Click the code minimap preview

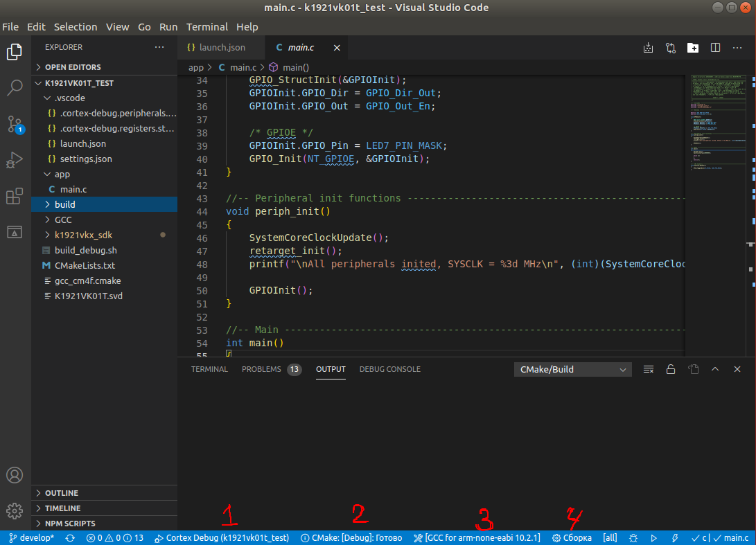717,122
